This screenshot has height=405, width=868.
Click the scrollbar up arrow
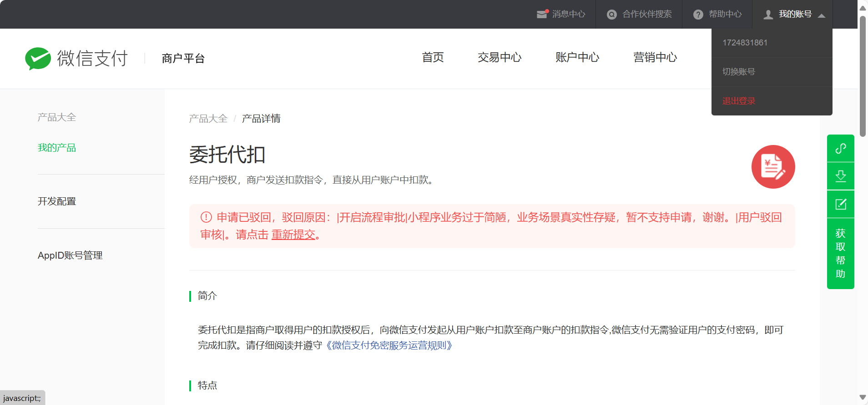point(863,8)
